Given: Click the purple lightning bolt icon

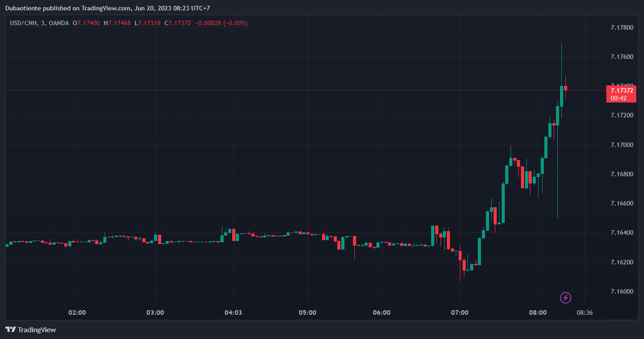Looking at the screenshot, I should pyautogui.click(x=566, y=298).
